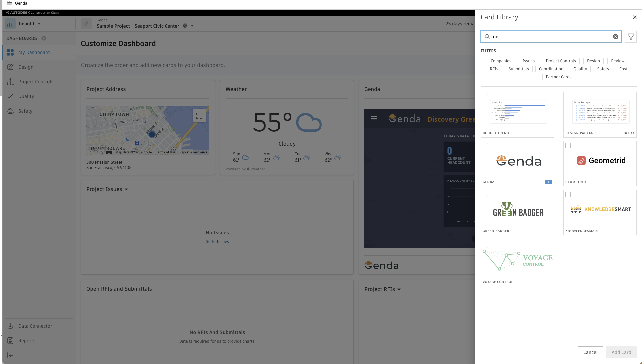Filter cards by Coordination
Screen dimensions: 642x364
coord(551,69)
